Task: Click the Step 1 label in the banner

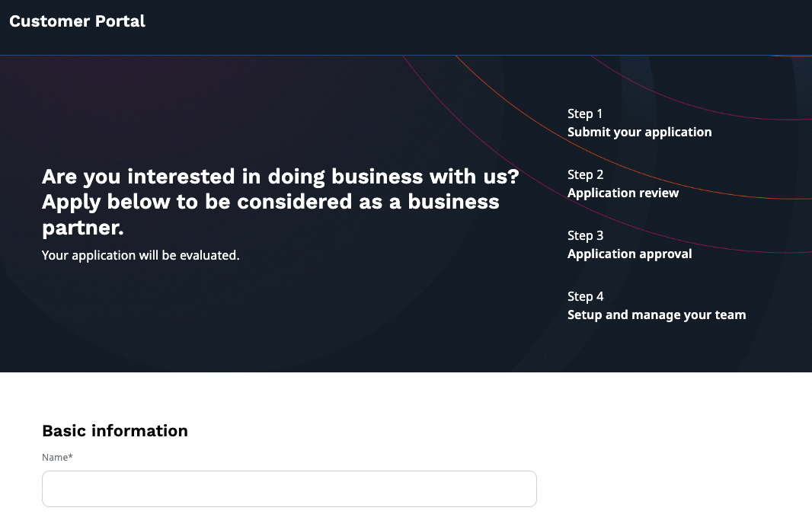Action: (584, 113)
